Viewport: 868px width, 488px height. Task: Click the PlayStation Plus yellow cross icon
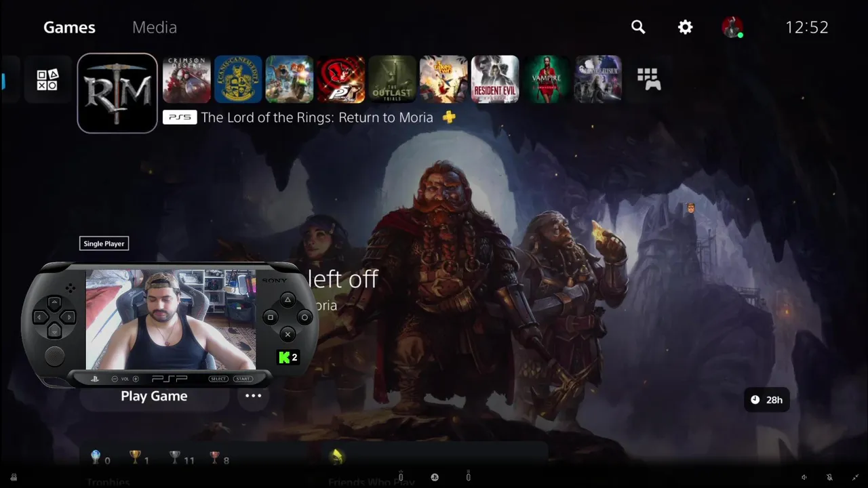pyautogui.click(x=448, y=117)
